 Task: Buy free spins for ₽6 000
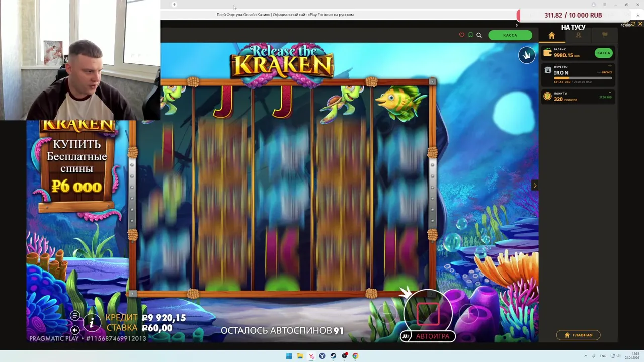(x=76, y=165)
